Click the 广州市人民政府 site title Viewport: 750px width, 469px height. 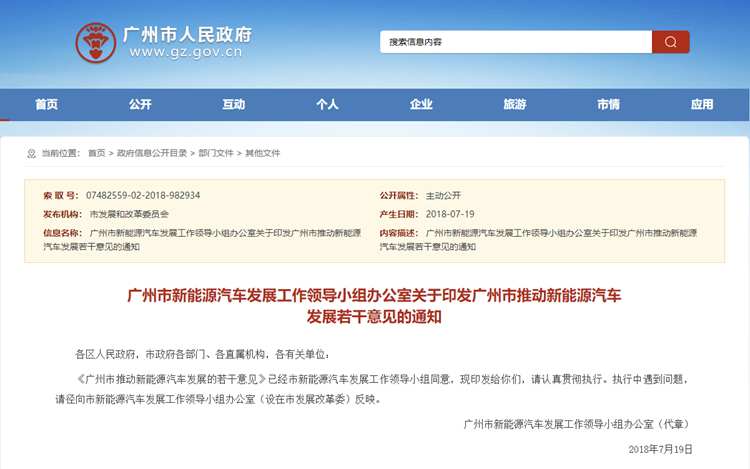[187, 33]
